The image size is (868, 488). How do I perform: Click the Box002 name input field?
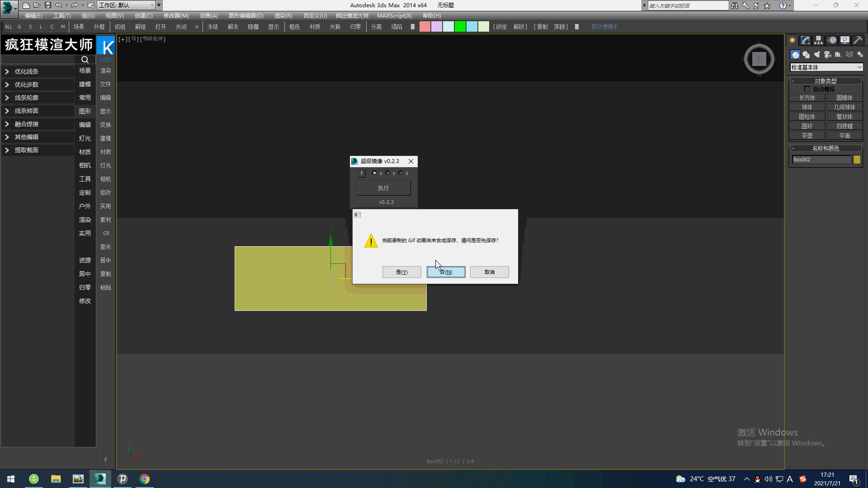(821, 160)
